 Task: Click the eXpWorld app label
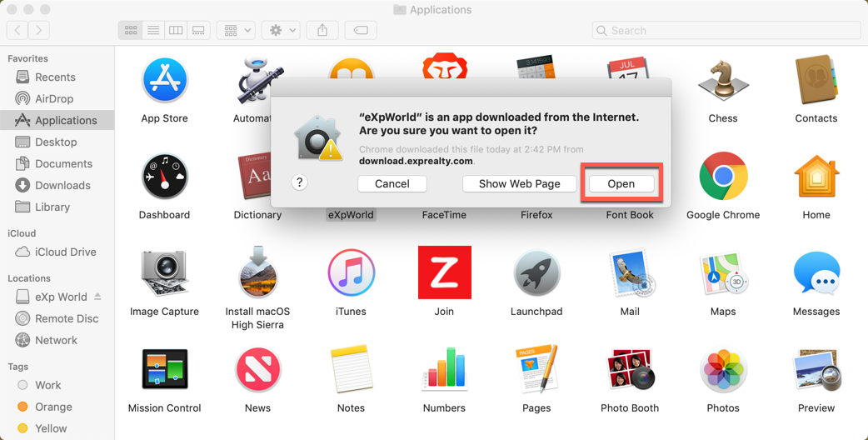click(351, 215)
